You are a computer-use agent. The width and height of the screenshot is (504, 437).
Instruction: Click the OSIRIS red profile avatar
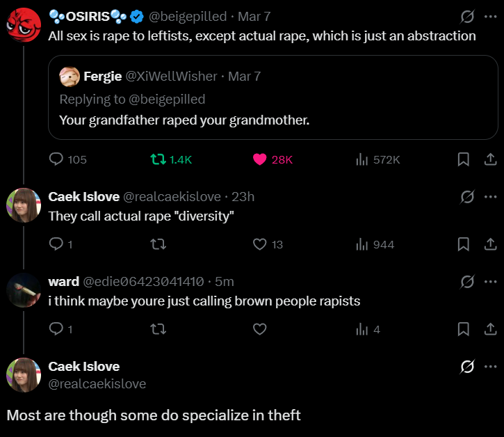coord(24,25)
